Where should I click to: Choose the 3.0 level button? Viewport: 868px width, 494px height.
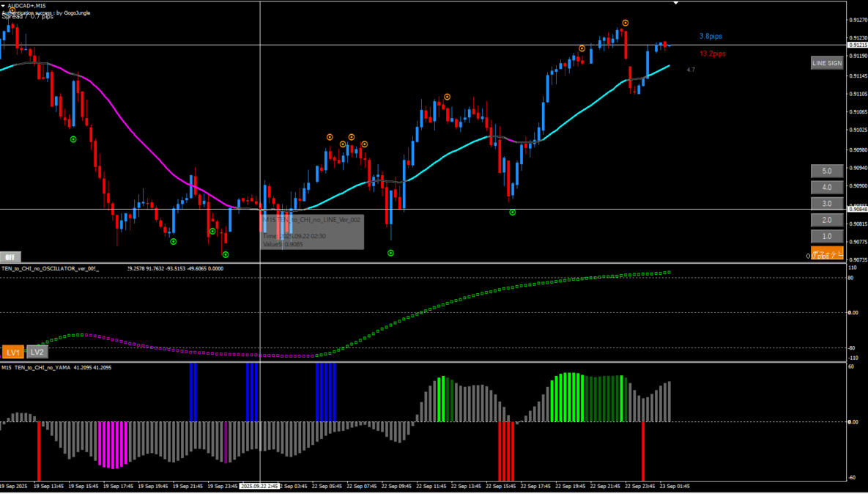coord(827,204)
